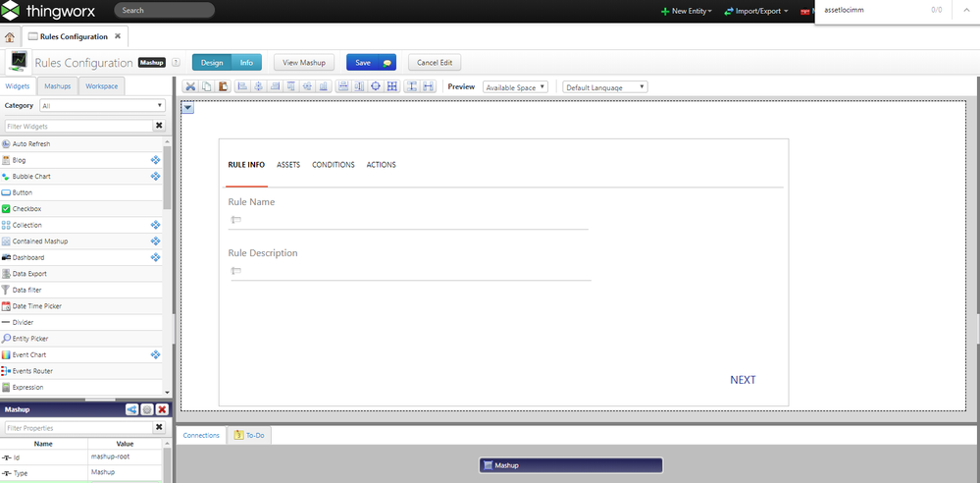Switch to the Mashups panel tab
The image size is (980, 483).
58,86
